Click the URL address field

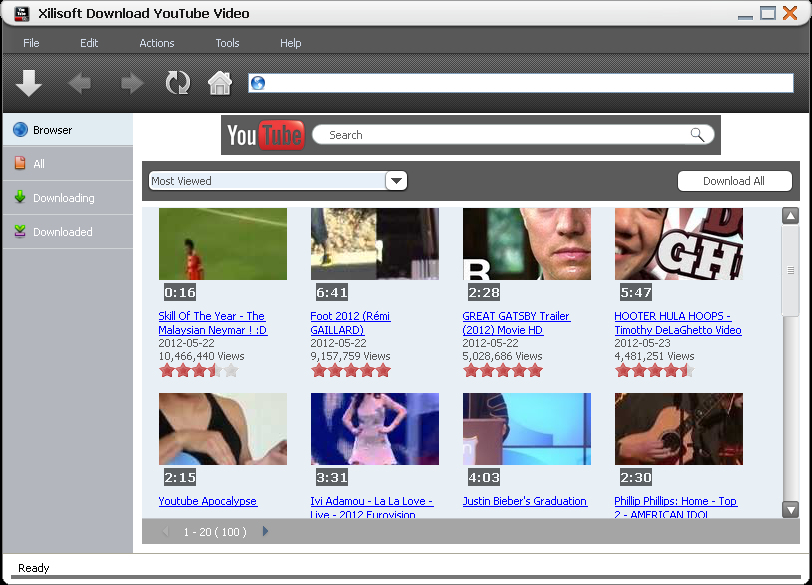click(x=520, y=83)
